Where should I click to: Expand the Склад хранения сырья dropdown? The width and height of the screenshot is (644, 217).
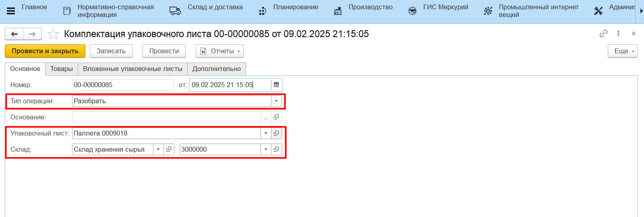pos(158,149)
